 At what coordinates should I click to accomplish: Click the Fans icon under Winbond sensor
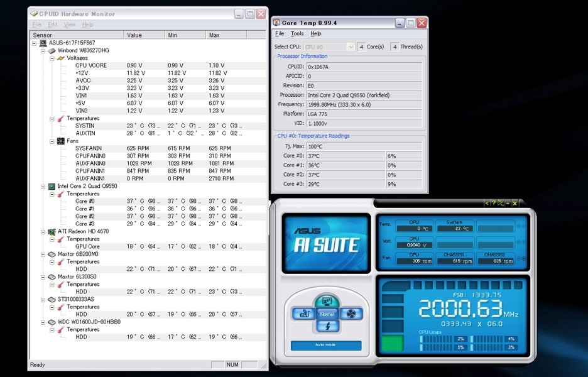[x=60, y=141]
